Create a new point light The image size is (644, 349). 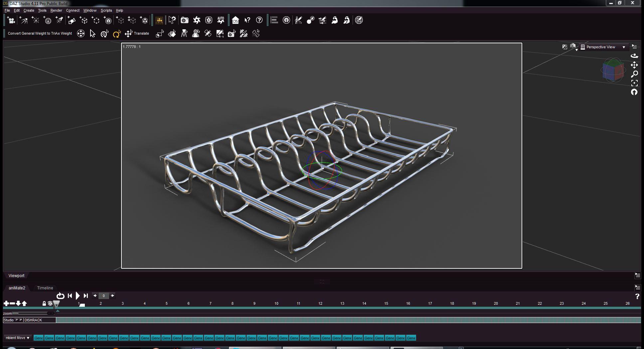(35, 20)
